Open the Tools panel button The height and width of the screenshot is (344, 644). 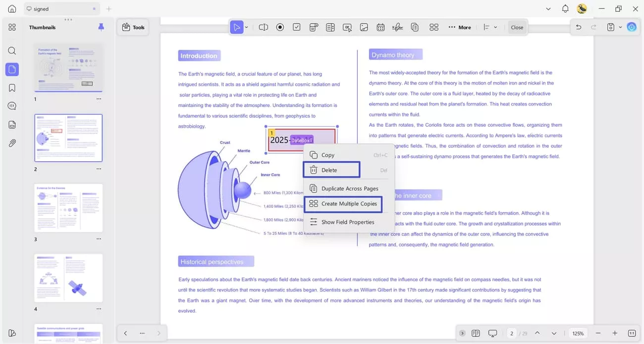click(133, 27)
